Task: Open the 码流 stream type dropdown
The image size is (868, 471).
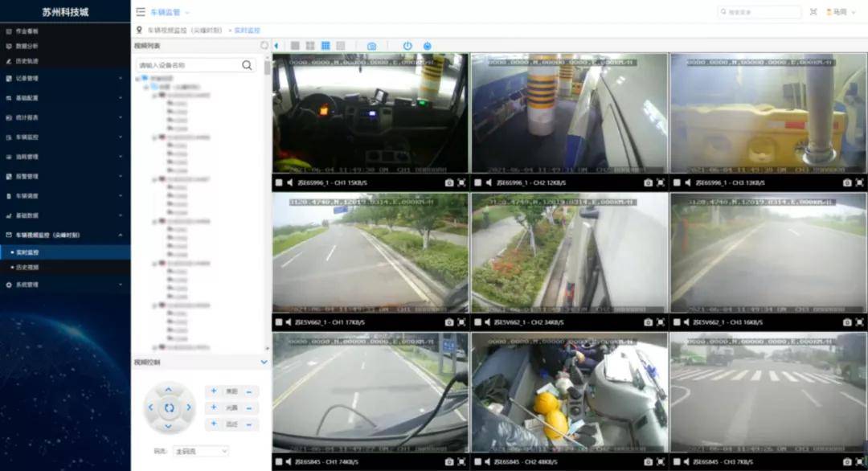Action: [x=201, y=452]
